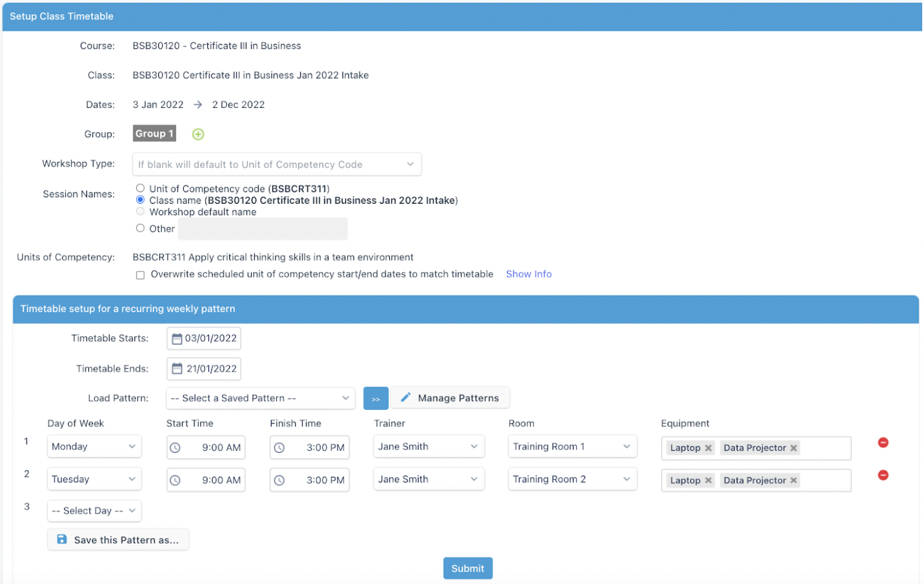
Task: Click calendar icon in Timetable Ends field
Action: coord(177,368)
